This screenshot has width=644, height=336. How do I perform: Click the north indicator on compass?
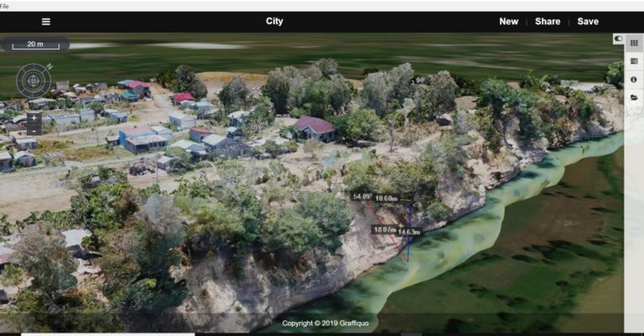(x=49, y=65)
